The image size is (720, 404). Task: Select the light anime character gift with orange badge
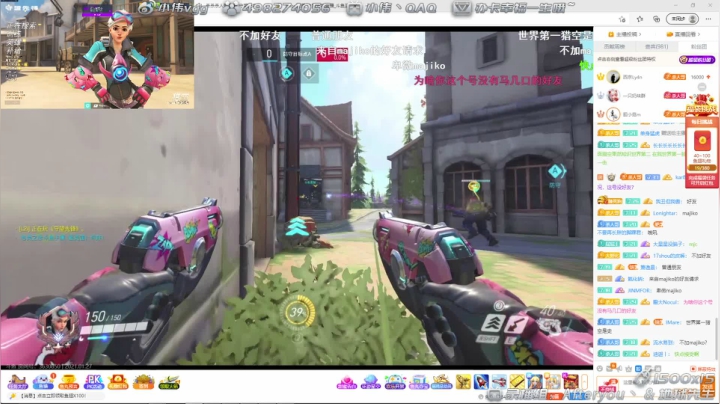pos(553,382)
